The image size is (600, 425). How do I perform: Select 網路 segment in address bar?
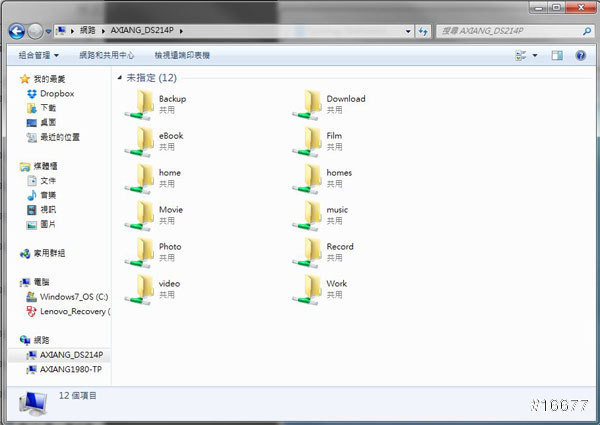88,30
